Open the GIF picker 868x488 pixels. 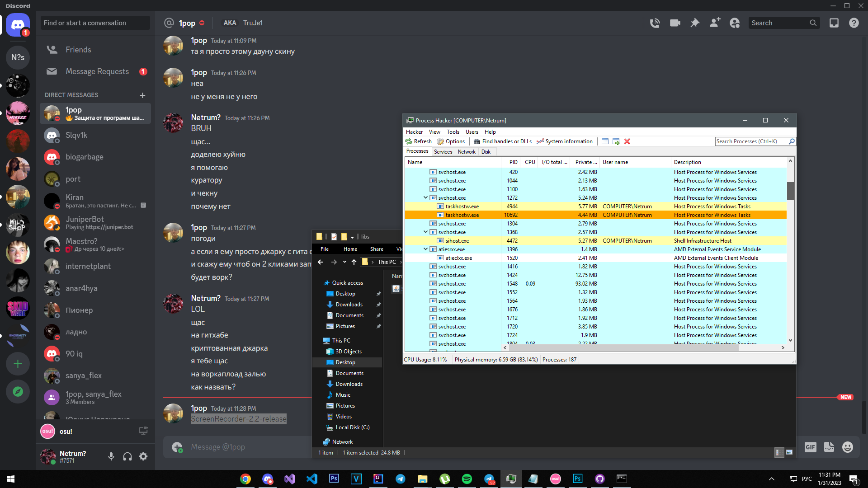tap(810, 447)
